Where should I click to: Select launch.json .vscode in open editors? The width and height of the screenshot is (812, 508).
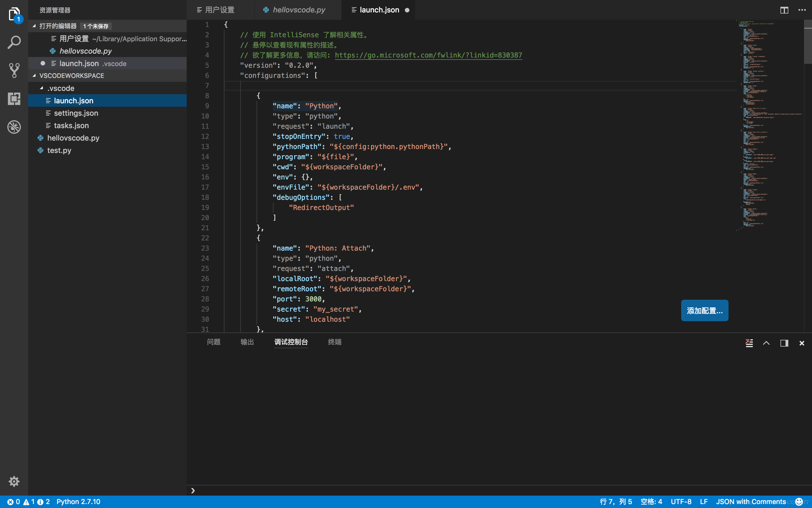pos(107,63)
